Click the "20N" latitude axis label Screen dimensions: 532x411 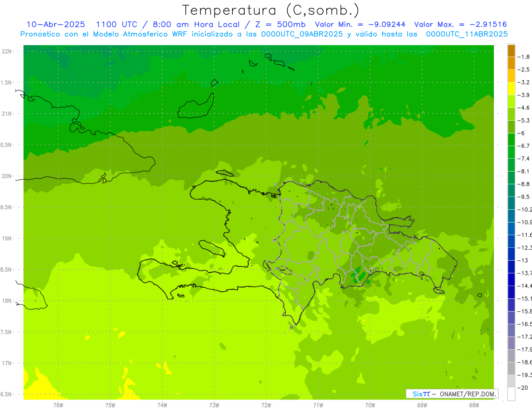[x=7, y=176]
